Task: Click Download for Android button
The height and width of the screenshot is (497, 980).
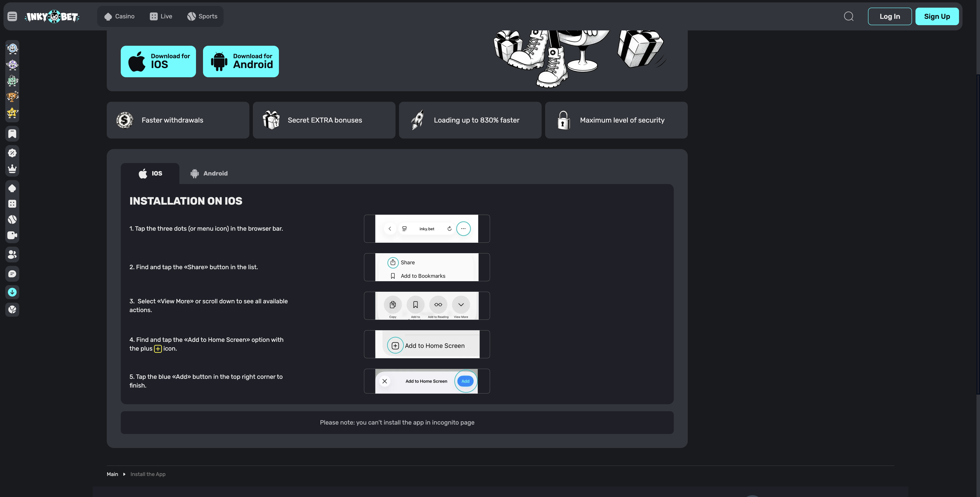Action: [241, 62]
